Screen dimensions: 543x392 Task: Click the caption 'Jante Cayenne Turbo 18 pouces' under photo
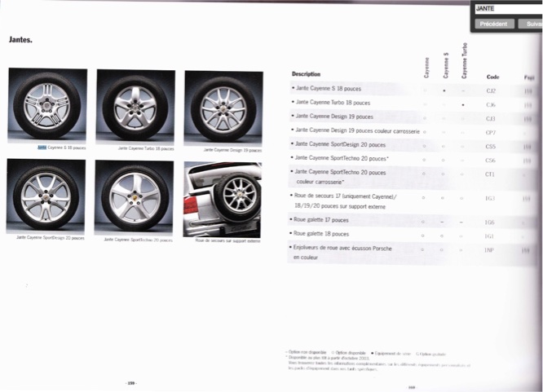(146, 148)
